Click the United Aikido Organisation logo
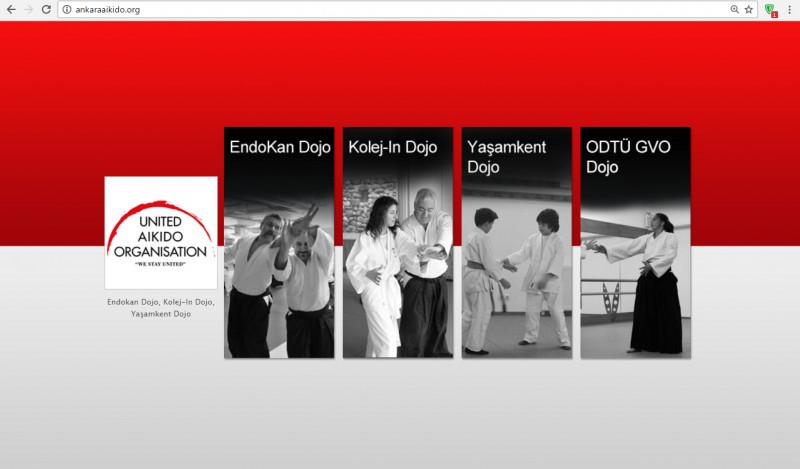Screen dimensions: 800x469 point(161,233)
